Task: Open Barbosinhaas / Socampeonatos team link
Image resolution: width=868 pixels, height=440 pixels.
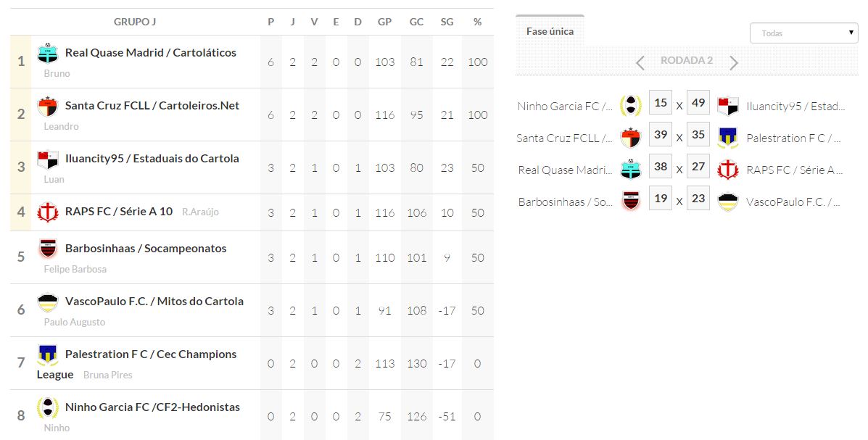Action: (145, 249)
